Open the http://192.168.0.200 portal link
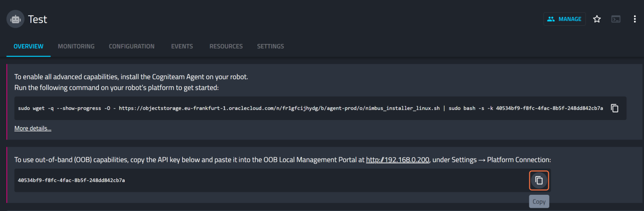The image size is (644, 211). (x=398, y=160)
